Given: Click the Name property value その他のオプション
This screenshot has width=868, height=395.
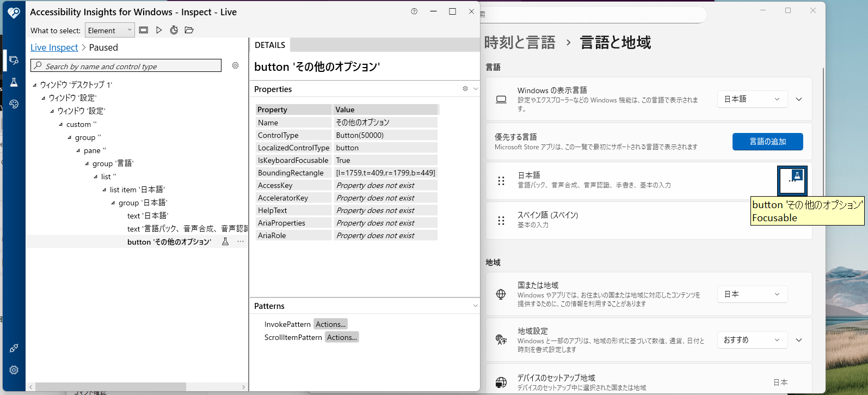Looking at the screenshot, I should pos(385,123).
